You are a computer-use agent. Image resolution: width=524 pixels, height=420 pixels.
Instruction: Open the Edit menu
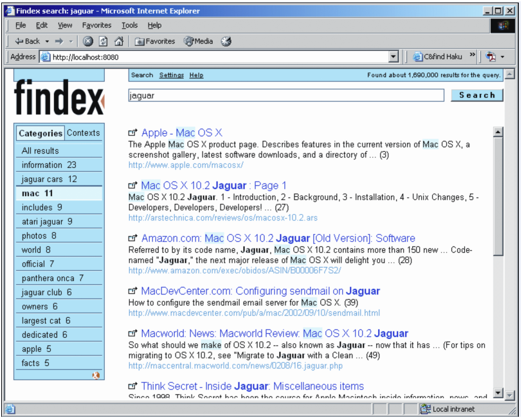pyautogui.click(x=42, y=26)
